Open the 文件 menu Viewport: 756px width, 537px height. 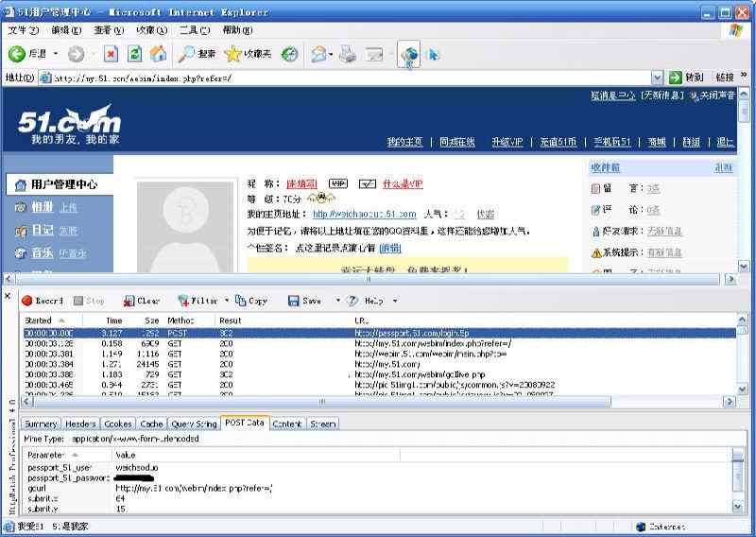point(23,30)
